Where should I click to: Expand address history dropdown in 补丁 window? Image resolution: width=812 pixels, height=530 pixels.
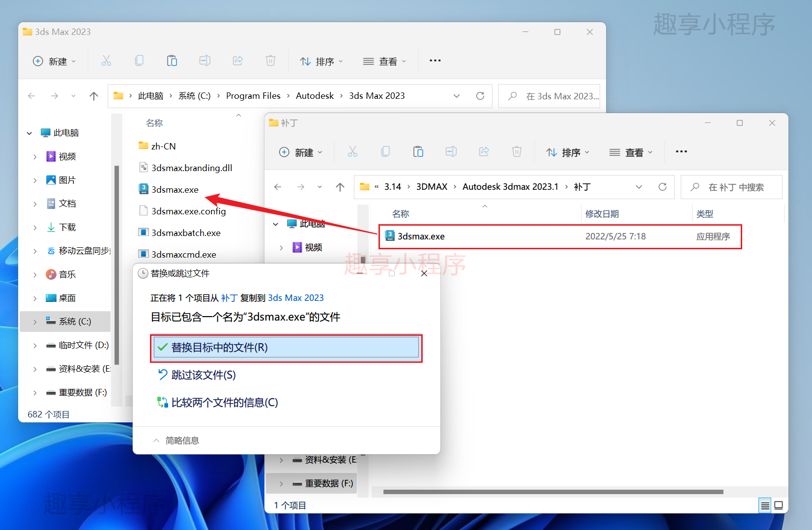pos(639,187)
